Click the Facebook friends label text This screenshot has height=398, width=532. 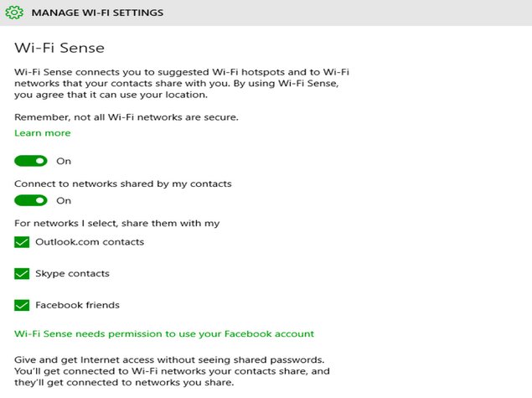77,305
